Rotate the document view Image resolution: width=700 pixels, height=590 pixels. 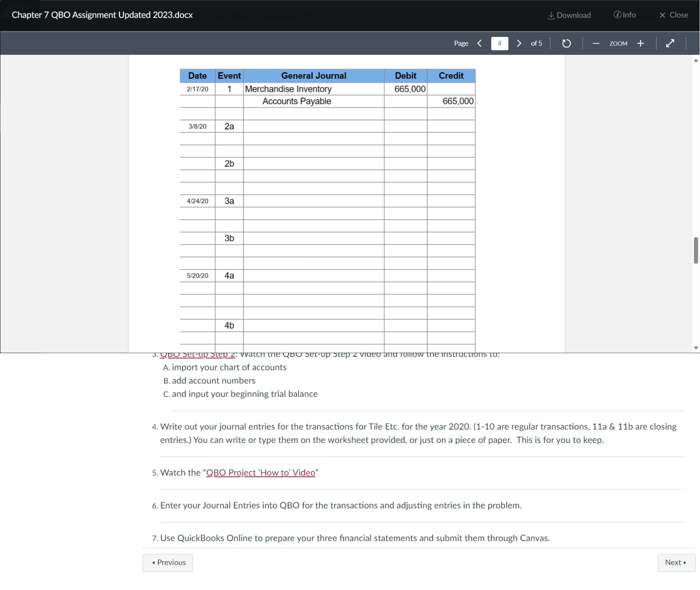566,43
